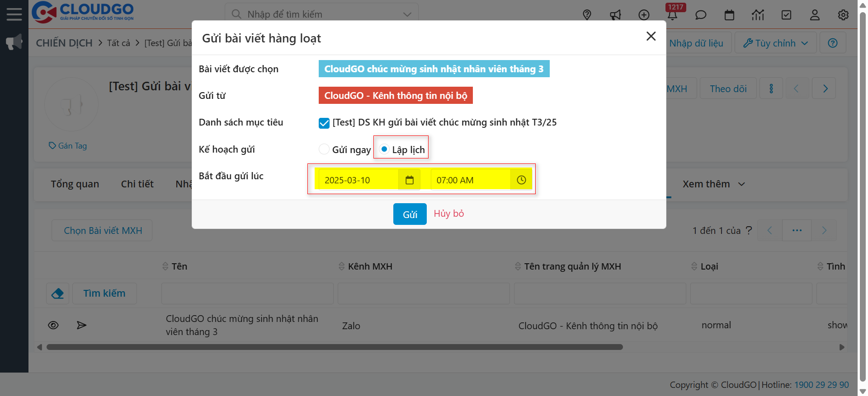Open the hamburger main menu
This screenshot has height=396, width=868.
[x=14, y=14]
